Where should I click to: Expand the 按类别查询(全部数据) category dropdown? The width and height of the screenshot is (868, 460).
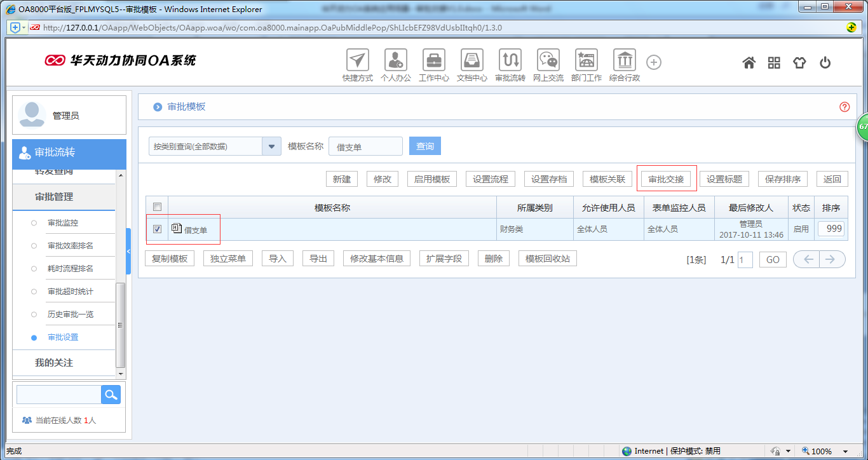[272, 145]
